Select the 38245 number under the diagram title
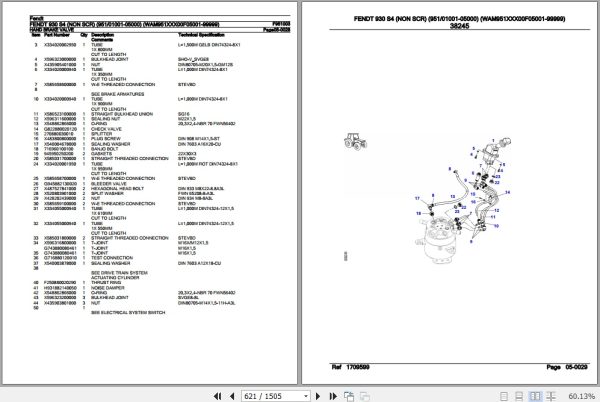Viewport: 600px width, 402px height. point(459,26)
